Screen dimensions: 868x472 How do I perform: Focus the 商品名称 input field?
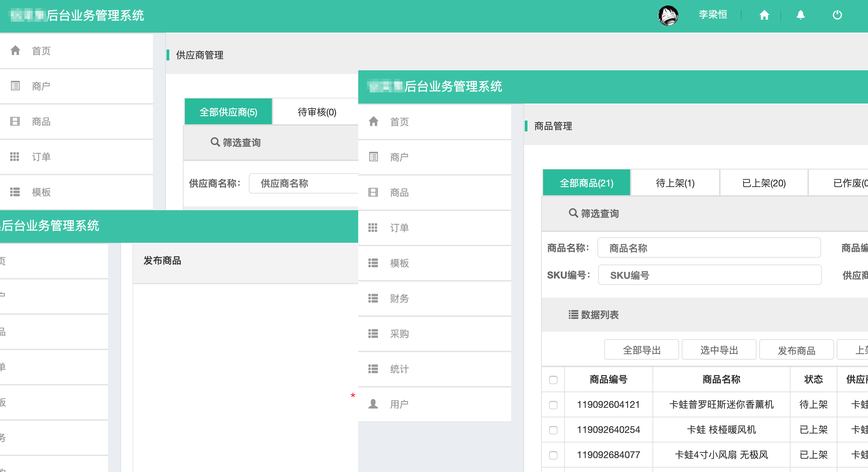click(709, 248)
